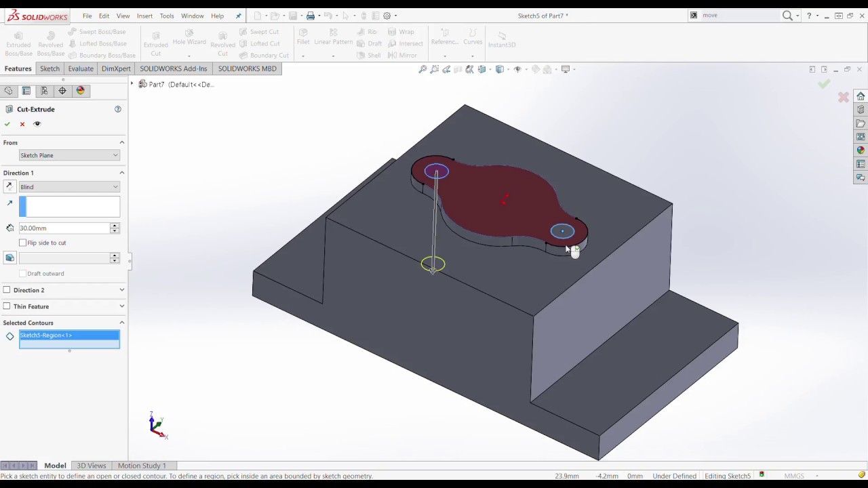868x488 pixels.
Task: Enable the Flip side to cut checkbox
Action: 23,243
